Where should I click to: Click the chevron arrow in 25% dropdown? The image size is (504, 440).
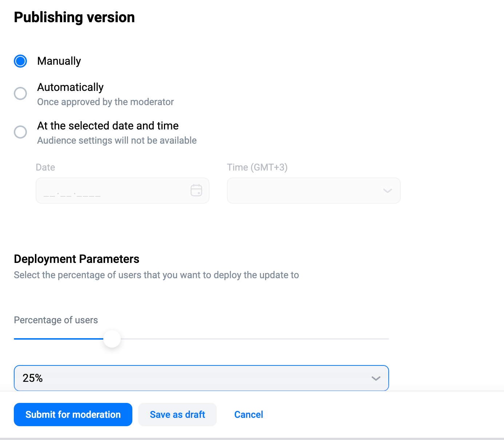376,379
